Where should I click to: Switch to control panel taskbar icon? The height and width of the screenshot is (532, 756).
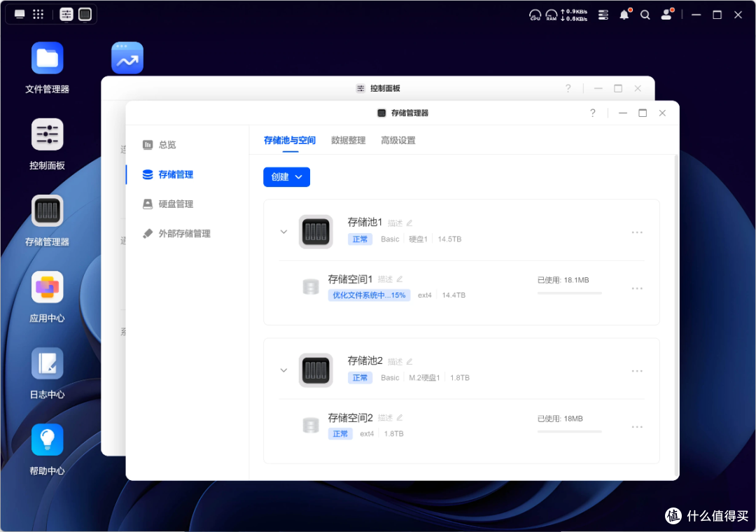[x=66, y=15]
